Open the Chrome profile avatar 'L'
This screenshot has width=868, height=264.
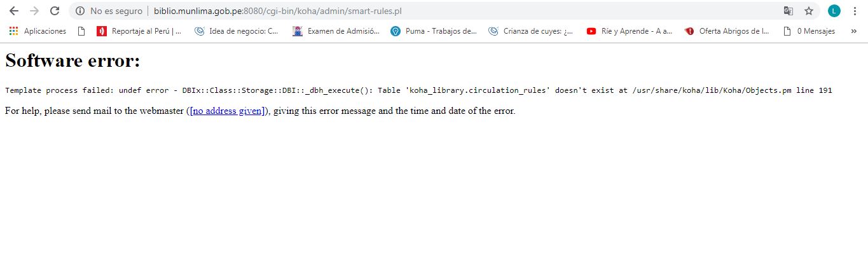(x=834, y=11)
